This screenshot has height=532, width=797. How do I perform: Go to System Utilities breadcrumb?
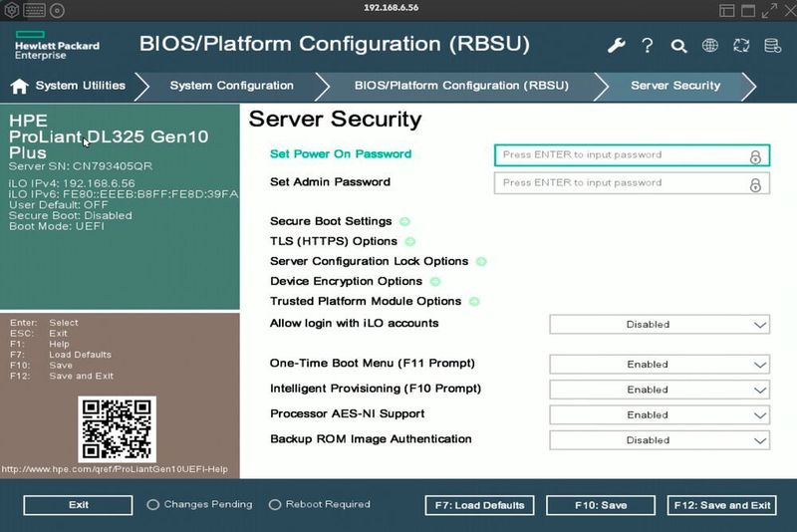click(x=81, y=86)
